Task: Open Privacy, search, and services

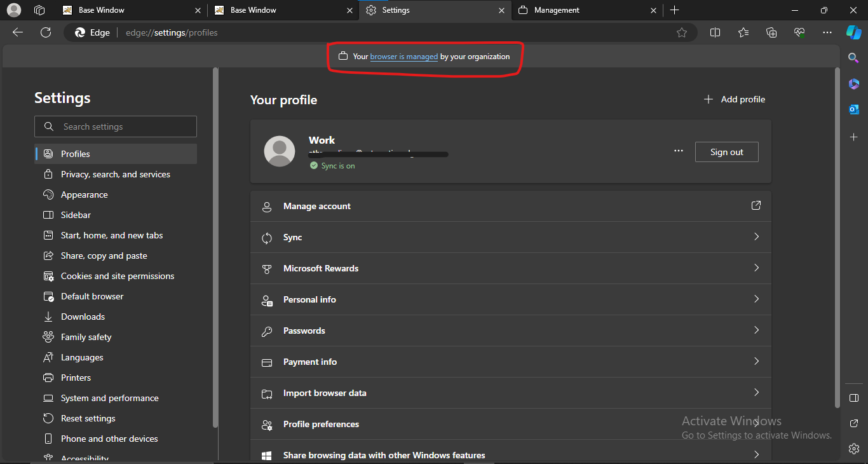Action: coord(116,174)
